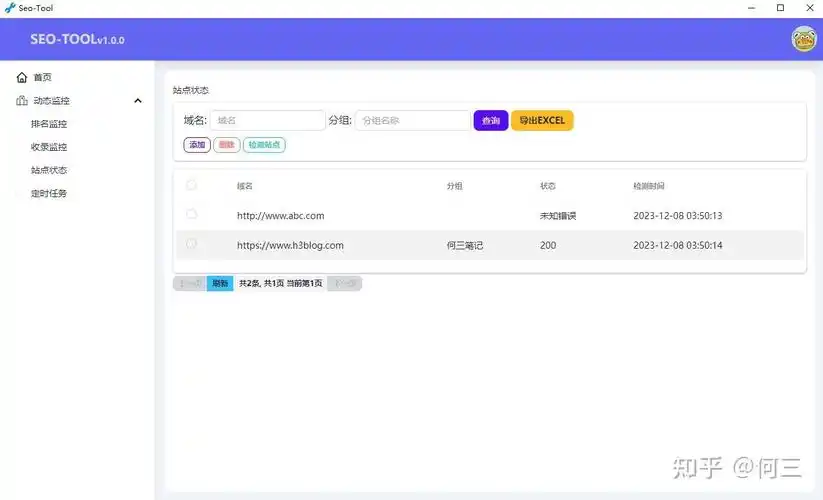The height and width of the screenshot is (500, 823).
Task: Go to 首页 menu item
Action: click(43, 78)
